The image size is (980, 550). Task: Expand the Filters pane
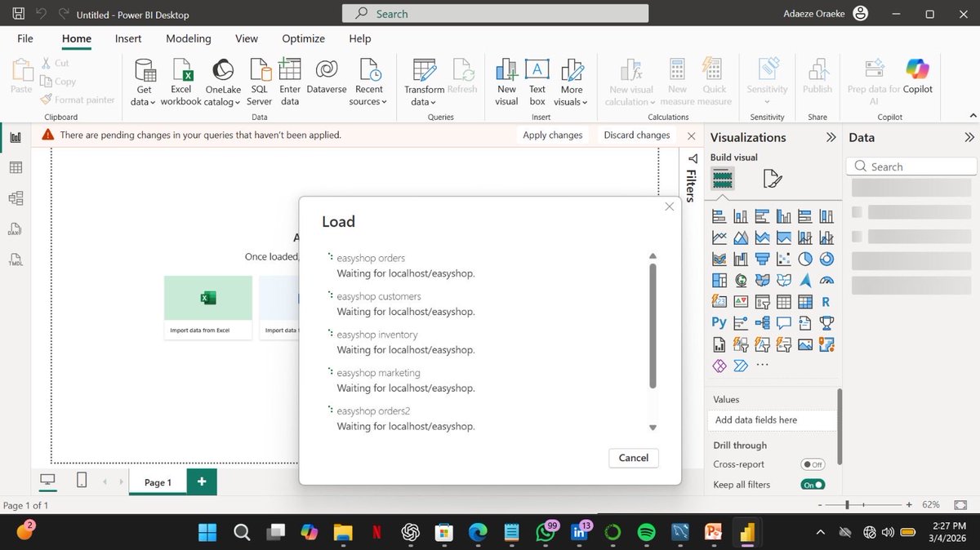click(x=692, y=177)
